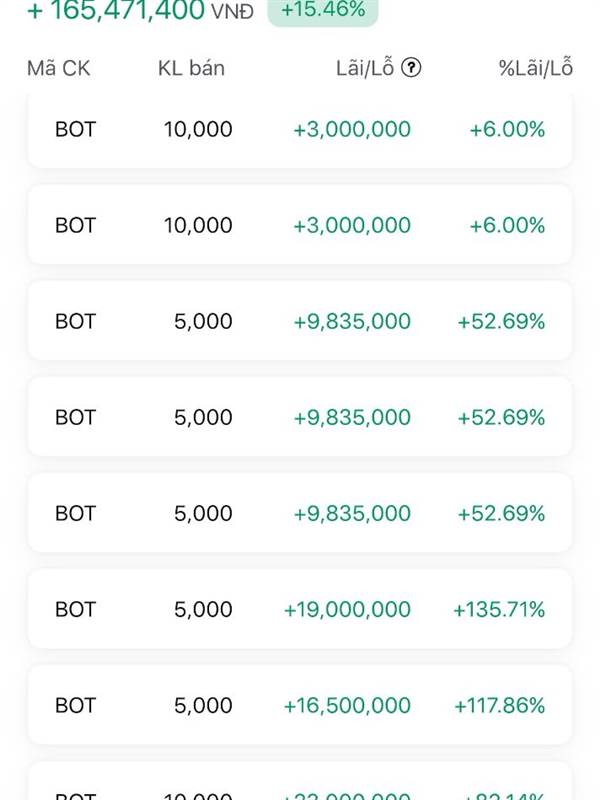Open the first BOT row showing +3,000,000
This screenshot has height=800, width=600.
pos(300,129)
